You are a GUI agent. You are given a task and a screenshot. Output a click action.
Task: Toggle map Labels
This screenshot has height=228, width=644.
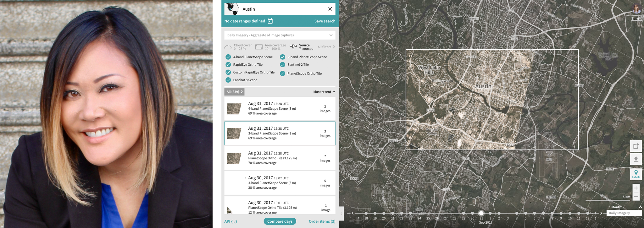click(636, 174)
